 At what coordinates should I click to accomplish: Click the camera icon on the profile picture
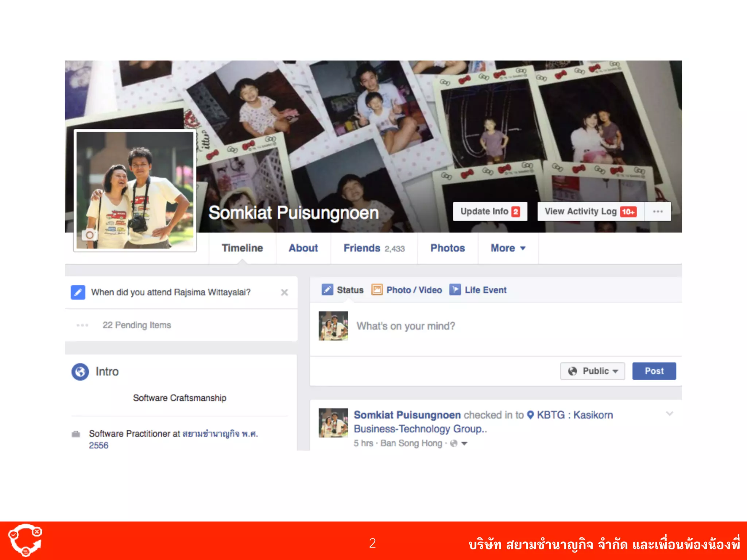click(x=89, y=235)
